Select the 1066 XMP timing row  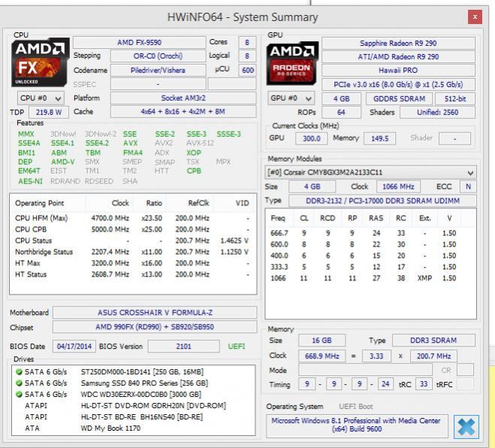click(370, 278)
